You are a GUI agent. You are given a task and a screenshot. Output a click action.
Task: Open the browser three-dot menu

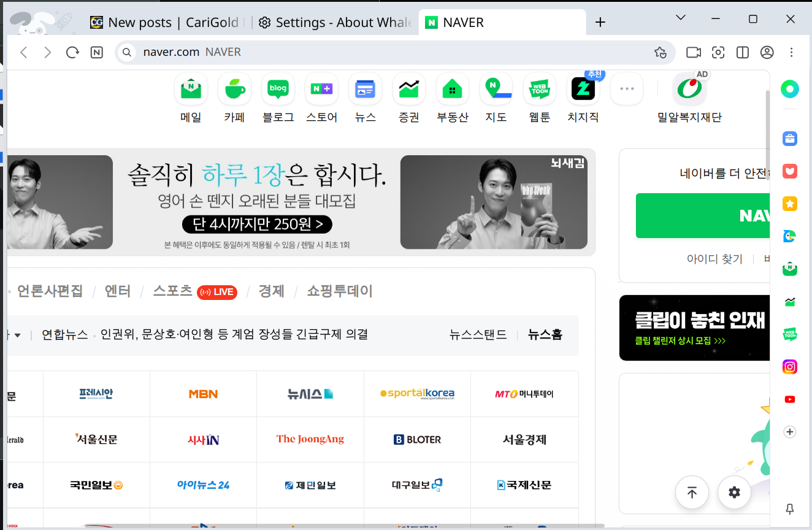click(x=792, y=52)
